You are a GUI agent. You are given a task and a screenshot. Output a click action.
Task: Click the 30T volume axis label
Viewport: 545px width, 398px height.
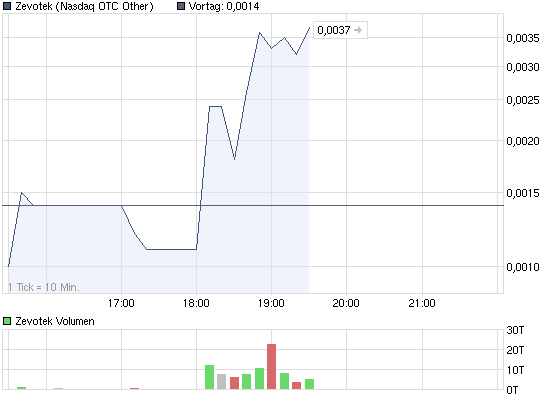pos(515,330)
